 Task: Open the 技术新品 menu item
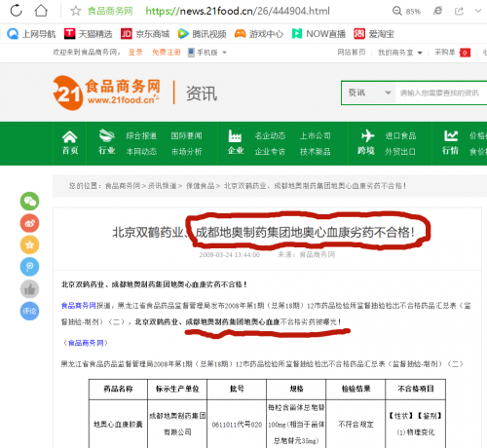point(315,151)
